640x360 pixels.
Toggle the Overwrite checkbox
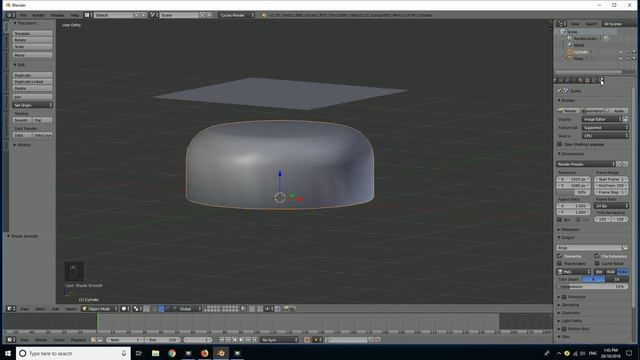click(560, 256)
